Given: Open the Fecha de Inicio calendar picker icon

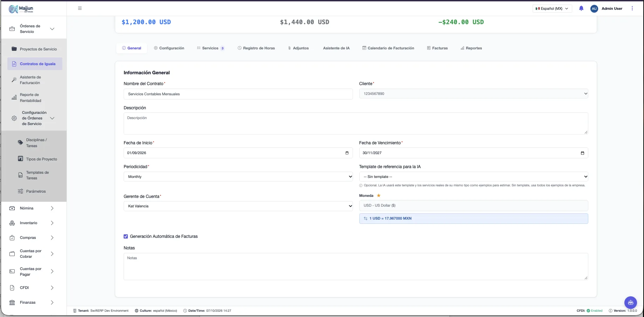Looking at the screenshot, I should pyautogui.click(x=347, y=153).
